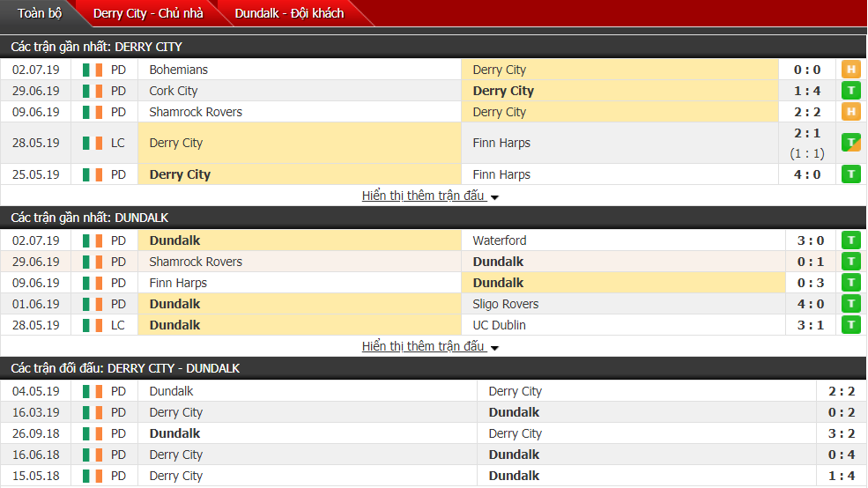
Task: Click 'Derry City' in the 04.05.19 head-to-head row
Action: [x=516, y=391]
